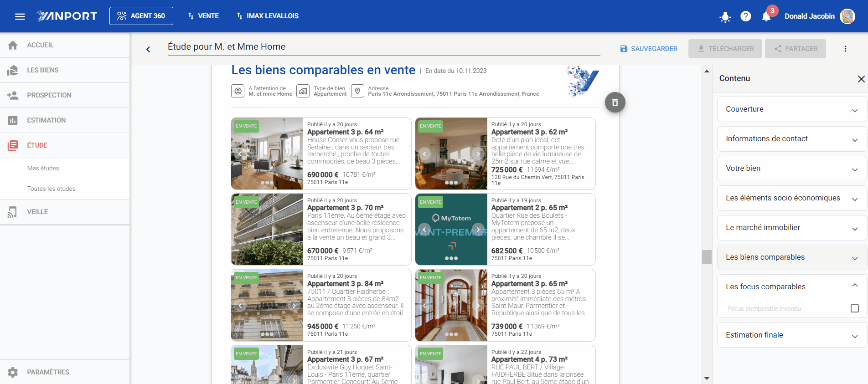The height and width of the screenshot is (384, 868).
Task: Click the scroll up arrow of document
Action: 707,71
